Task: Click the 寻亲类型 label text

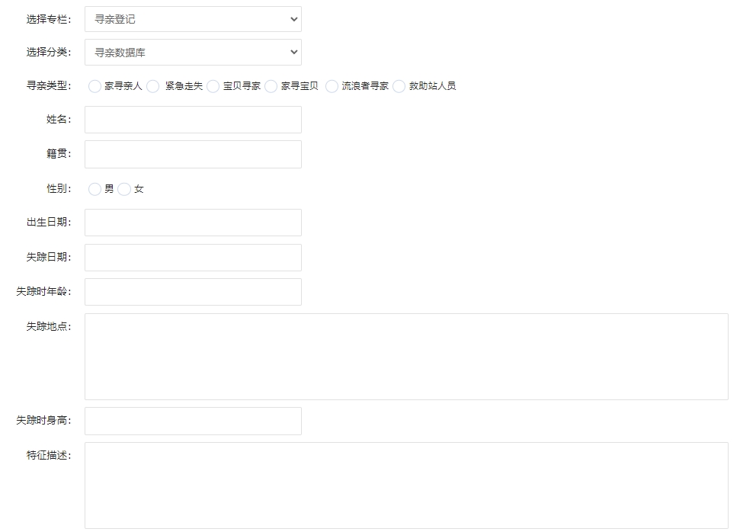Action: [x=48, y=86]
